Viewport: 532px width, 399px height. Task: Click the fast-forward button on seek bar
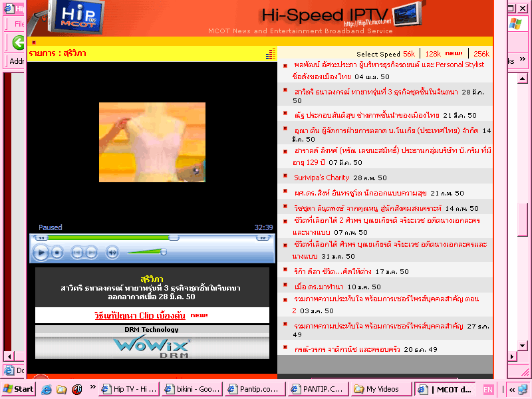(x=263, y=238)
